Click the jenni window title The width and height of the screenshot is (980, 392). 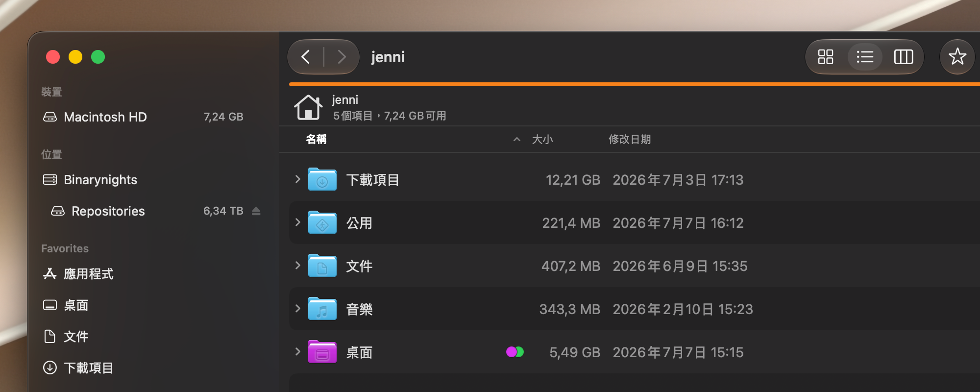388,57
